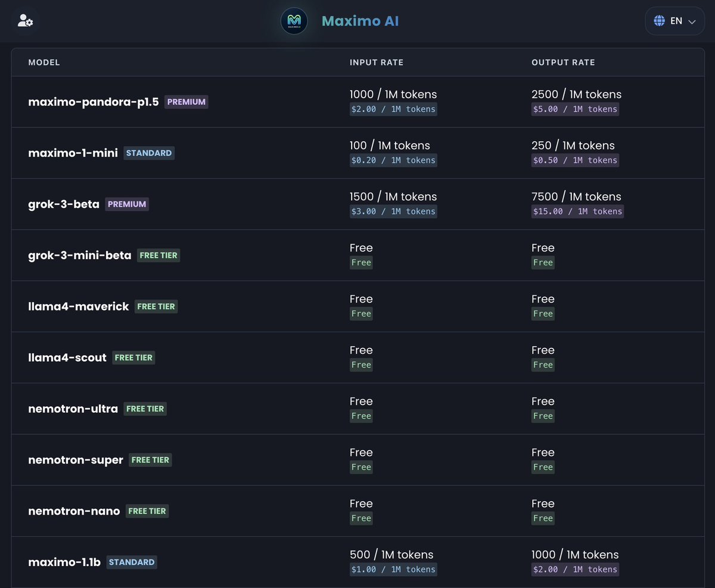Select the nemotron-nano model name

pos(74,511)
